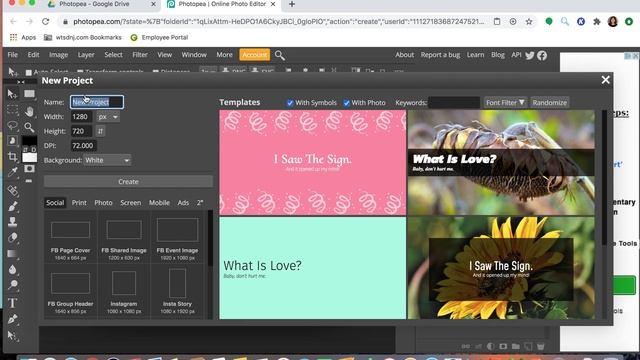Select the Type tool
The height and width of the screenshot is (360, 640).
point(12,303)
